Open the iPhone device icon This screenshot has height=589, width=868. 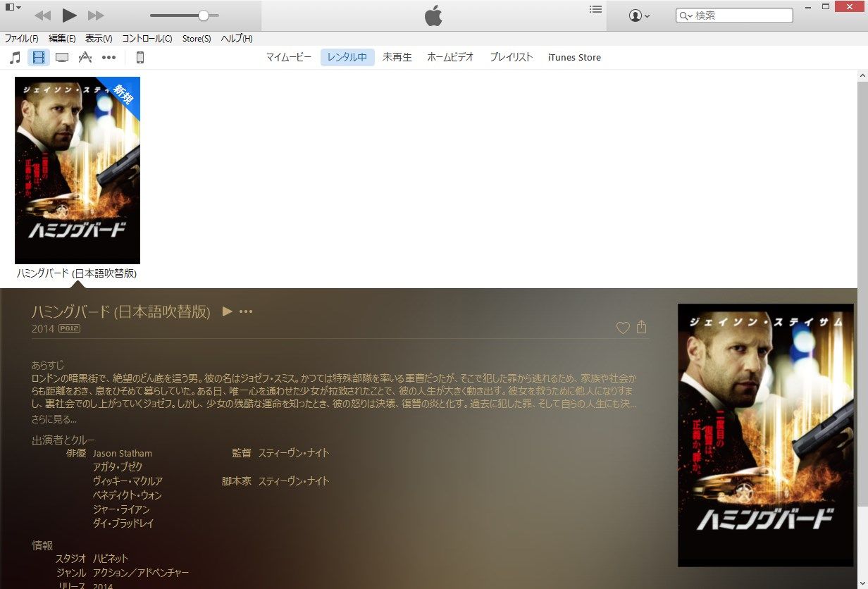(x=140, y=58)
